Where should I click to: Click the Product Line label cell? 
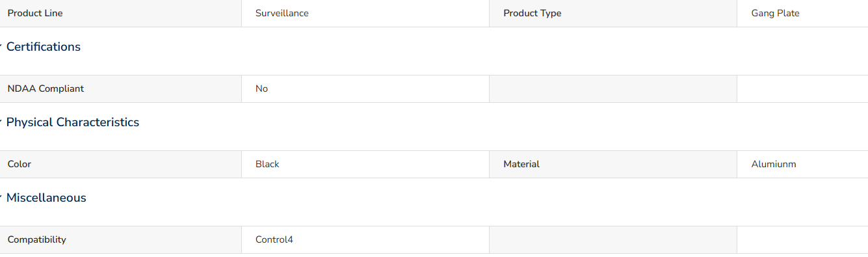(121, 14)
